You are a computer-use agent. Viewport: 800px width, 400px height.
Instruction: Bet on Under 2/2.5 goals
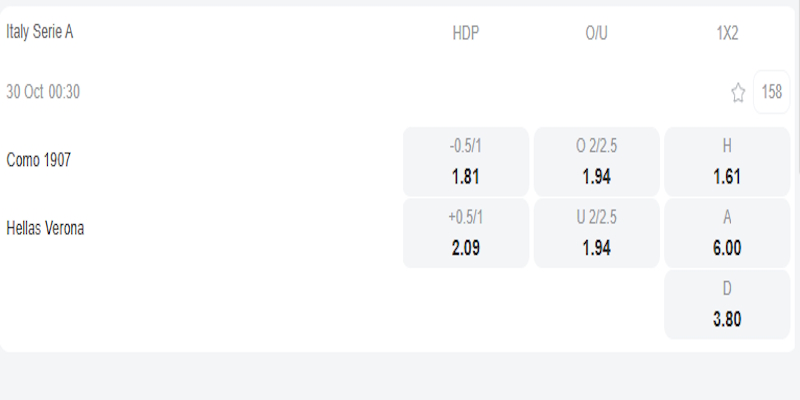pyautogui.click(x=596, y=233)
